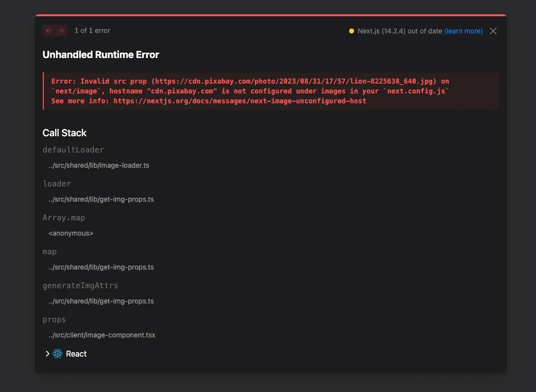Click the props frame name
The image size is (536, 392).
coord(54,320)
